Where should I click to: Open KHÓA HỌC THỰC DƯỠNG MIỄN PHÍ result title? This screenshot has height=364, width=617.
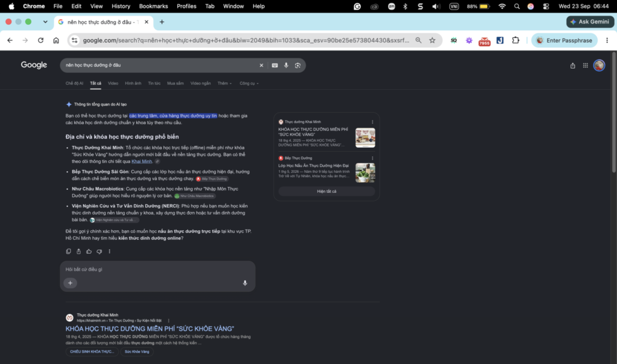click(149, 328)
